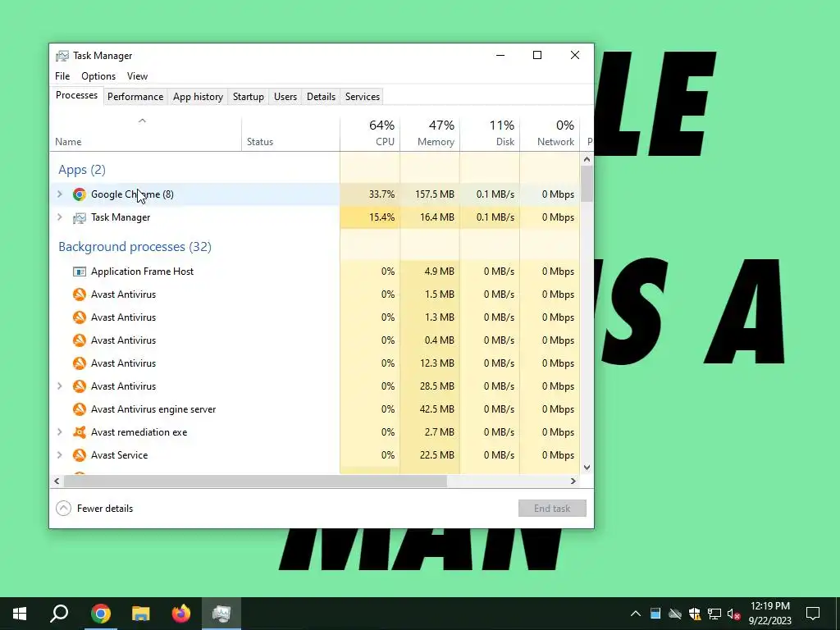Sort processes by CPU column

pyautogui.click(x=370, y=133)
